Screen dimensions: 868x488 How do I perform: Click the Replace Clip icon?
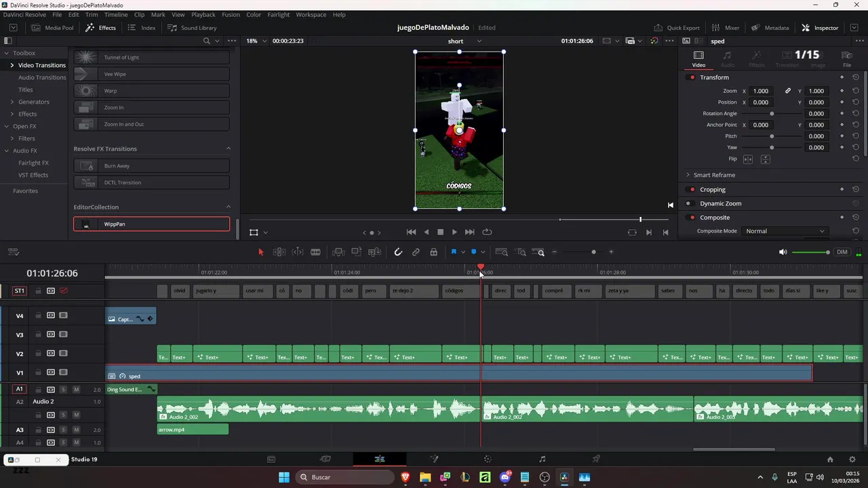click(x=374, y=252)
